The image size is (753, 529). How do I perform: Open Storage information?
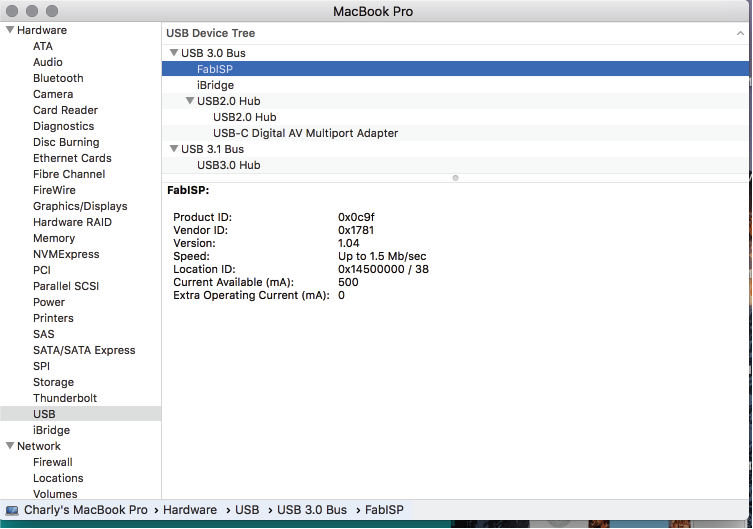pos(53,382)
